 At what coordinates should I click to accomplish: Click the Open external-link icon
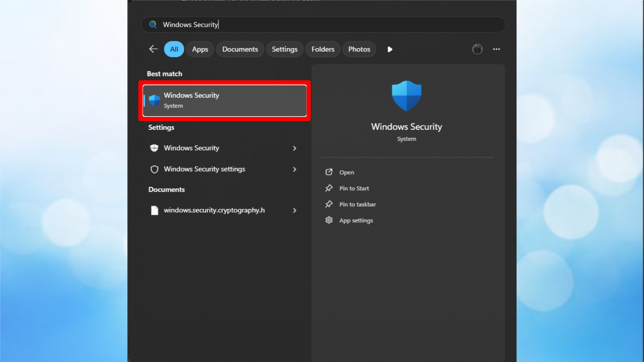point(329,172)
